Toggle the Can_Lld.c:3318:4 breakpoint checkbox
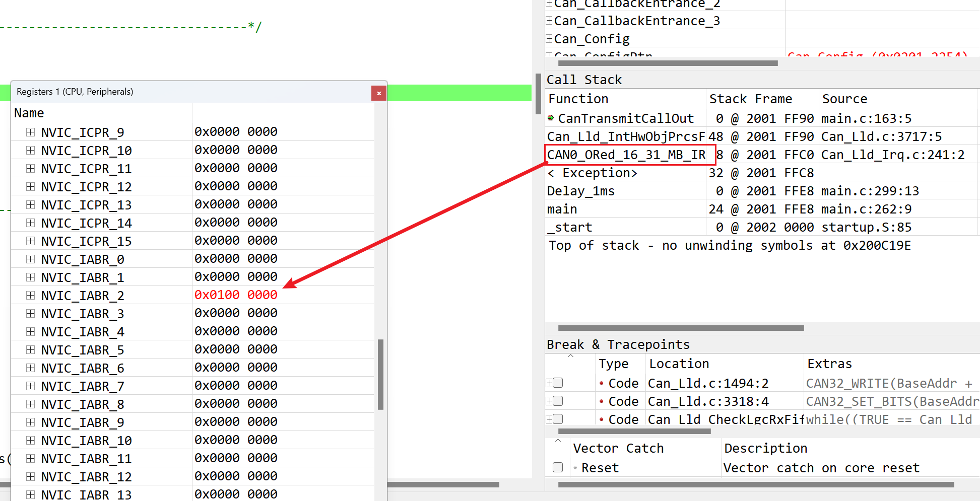Viewport: 980px width, 501px height. pyautogui.click(x=558, y=401)
